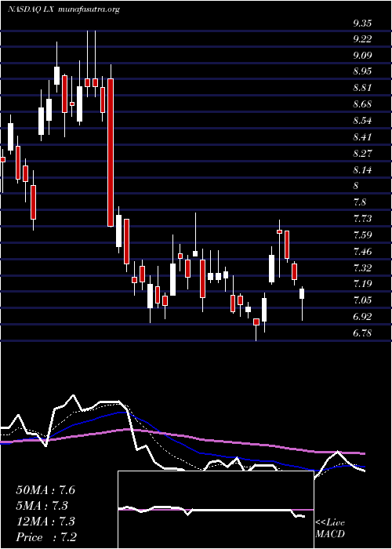
Task: Click the 8.27 price axis label
Action: [362, 154]
